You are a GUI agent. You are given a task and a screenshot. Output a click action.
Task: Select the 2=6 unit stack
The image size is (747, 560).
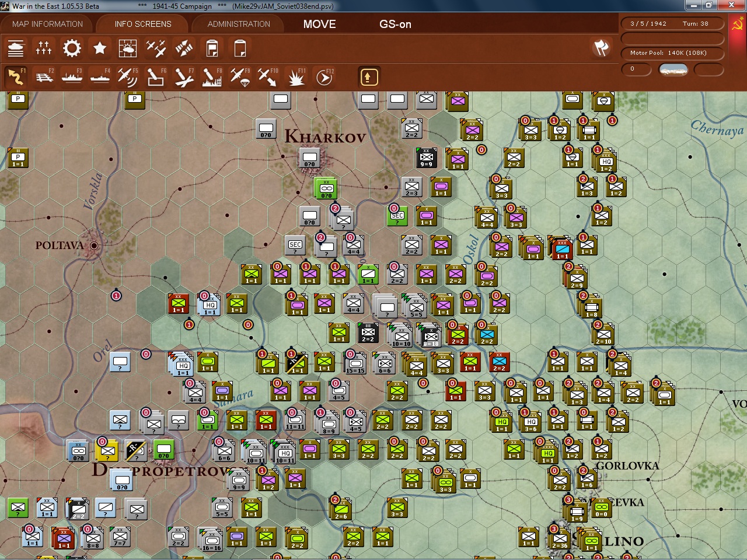point(341,509)
